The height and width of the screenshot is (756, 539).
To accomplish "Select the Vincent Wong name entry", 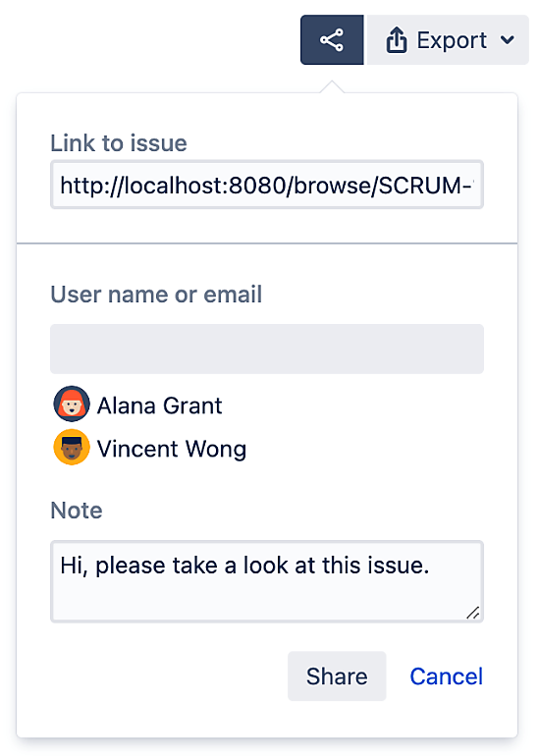I will coord(172,449).
